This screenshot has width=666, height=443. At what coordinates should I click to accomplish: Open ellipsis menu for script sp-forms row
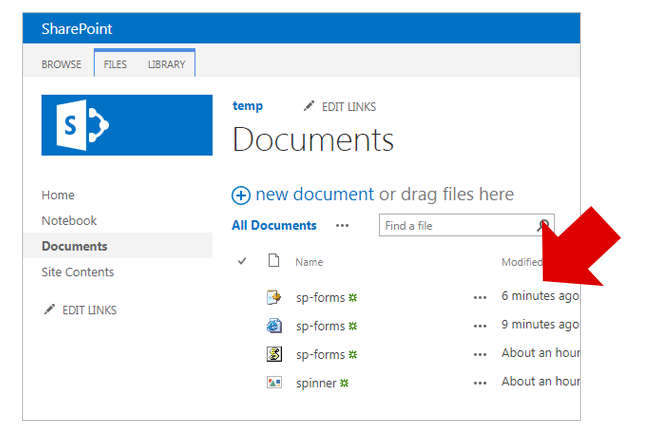(480, 354)
